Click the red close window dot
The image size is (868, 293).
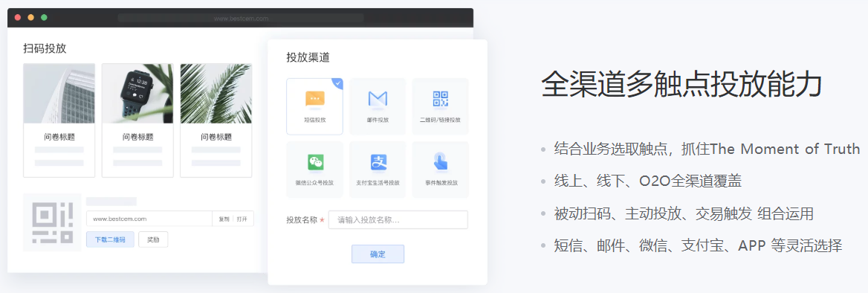[x=18, y=18]
